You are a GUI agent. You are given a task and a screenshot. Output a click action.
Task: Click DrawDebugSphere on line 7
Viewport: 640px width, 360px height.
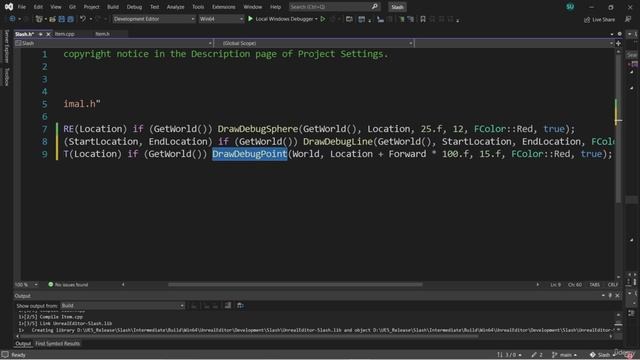258,129
